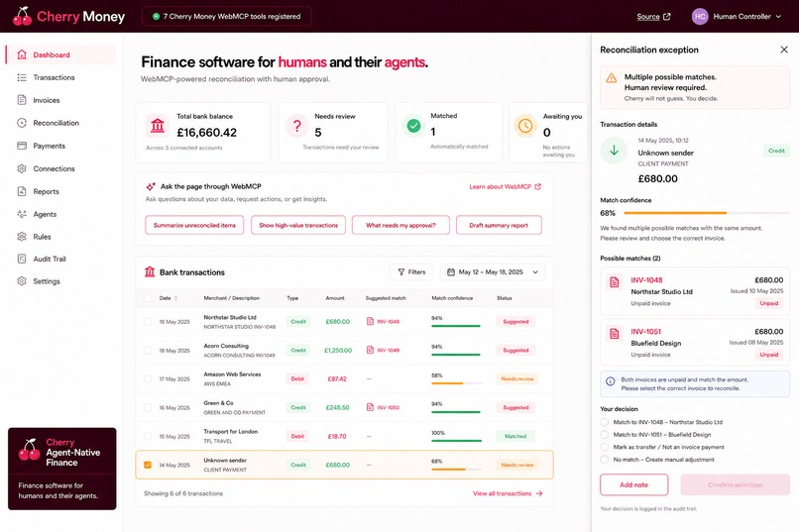The height and width of the screenshot is (532, 799).
Task: Click the Add note button
Action: 633,484
